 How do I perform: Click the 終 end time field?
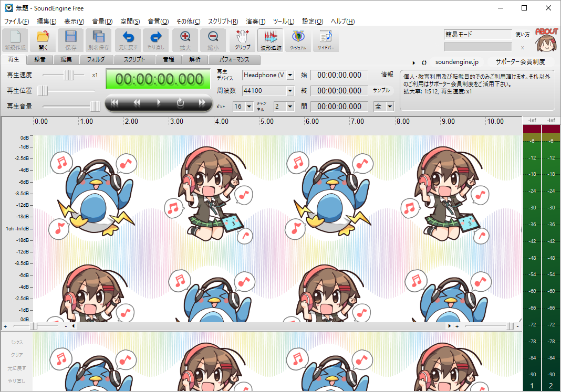(339, 91)
